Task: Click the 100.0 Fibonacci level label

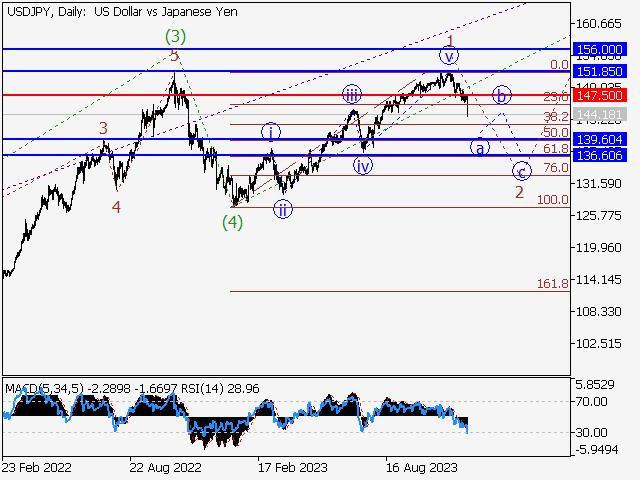Action: [553, 200]
